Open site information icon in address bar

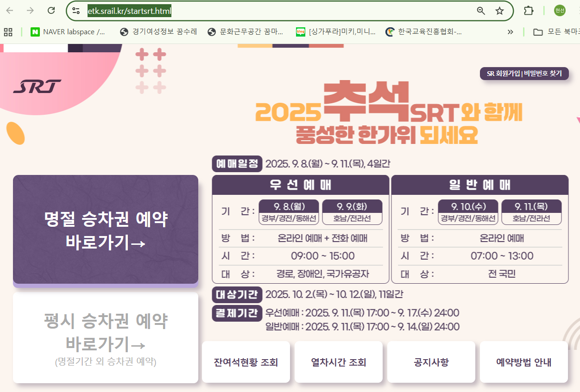pyautogui.click(x=76, y=11)
